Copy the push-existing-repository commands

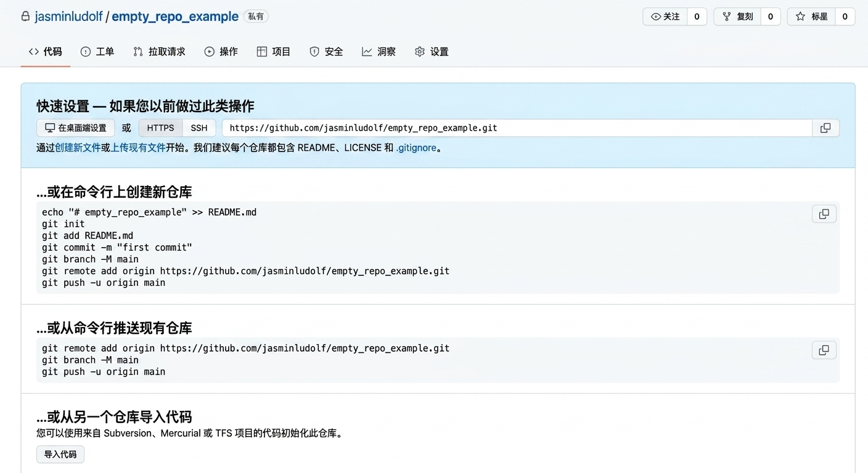(824, 350)
